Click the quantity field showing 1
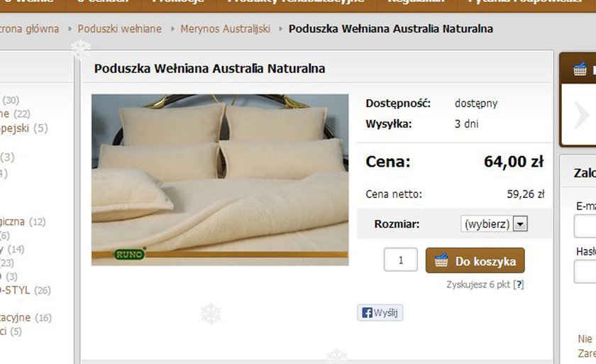The height and width of the screenshot is (364, 596). point(401,260)
